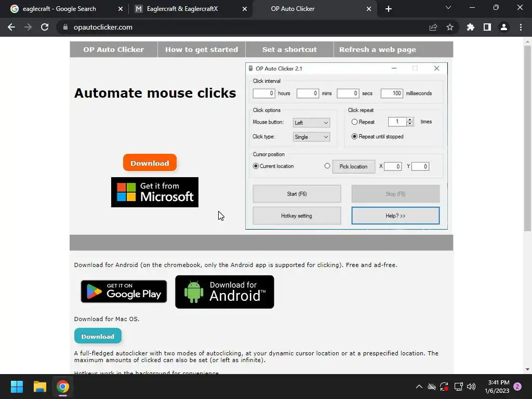532x399 pixels.
Task: Close the eaglecraft Google Search tab
Action: 121,9
